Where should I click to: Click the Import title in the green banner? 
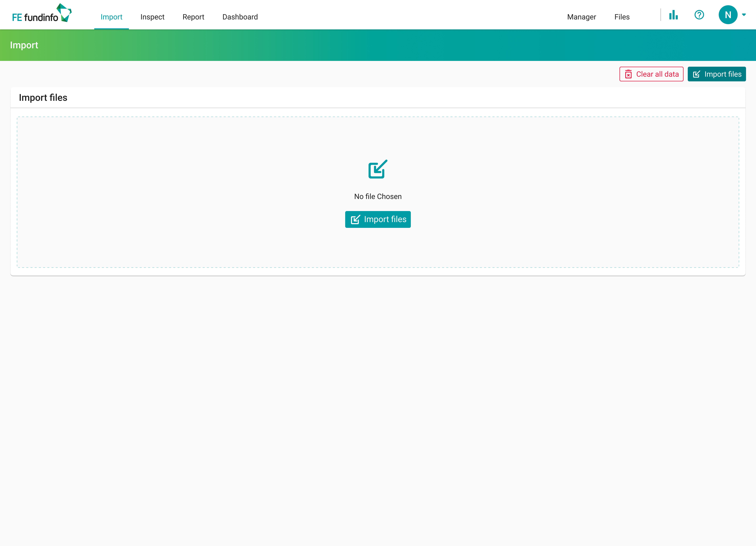pyautogui.click(x=24, y=45)
